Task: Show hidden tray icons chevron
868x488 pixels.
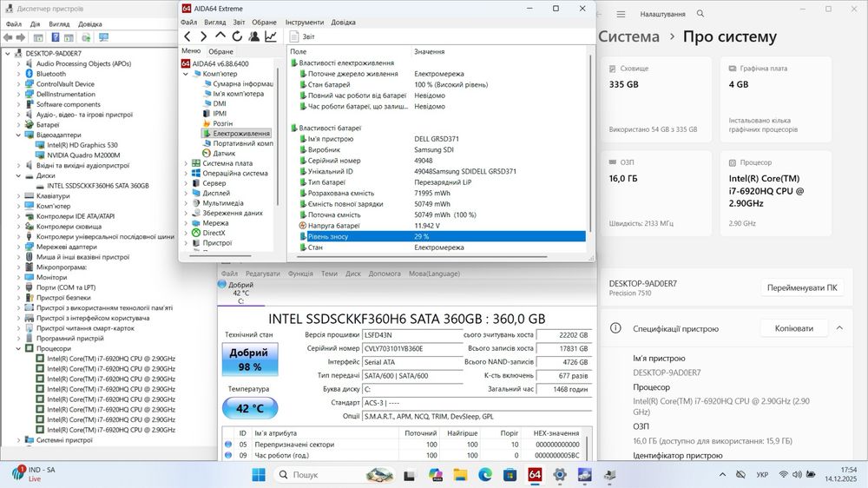Action: click(722, 475)
